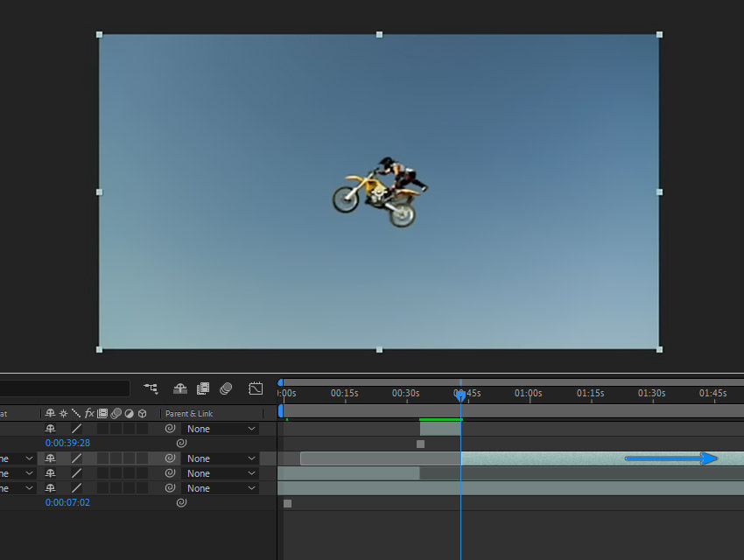The width and height of the screenshot is (744, 560).
Task: Toggle the Hide Shy Layers button
Action: pyautogui.click(x=179, y=388)
